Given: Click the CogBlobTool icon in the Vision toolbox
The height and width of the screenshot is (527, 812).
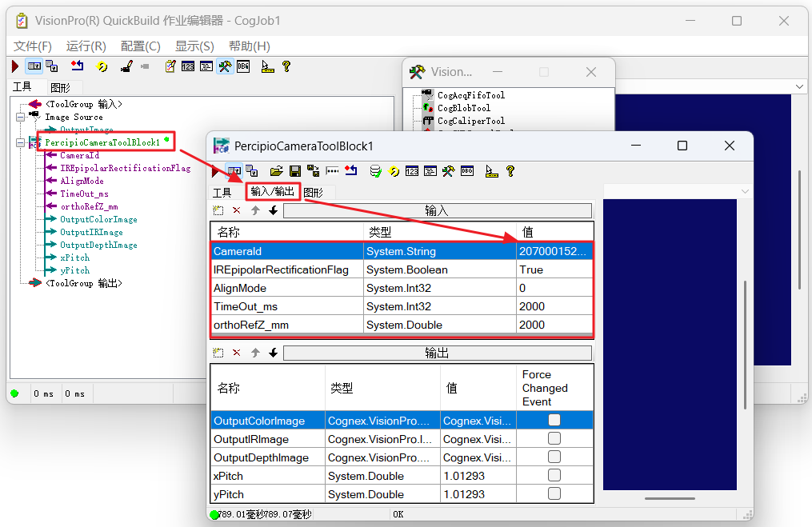Looking at the screenshot, I should pos(428,108).
